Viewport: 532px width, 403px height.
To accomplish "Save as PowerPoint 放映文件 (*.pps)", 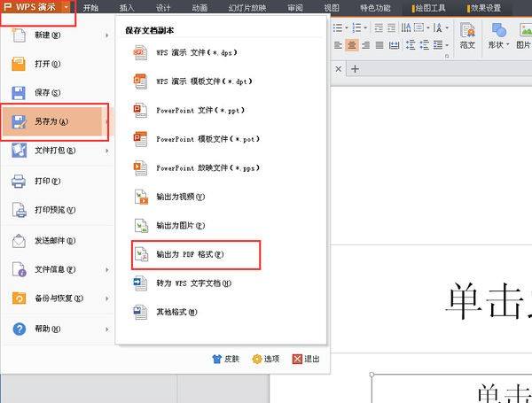I will [x=197, y=168].
